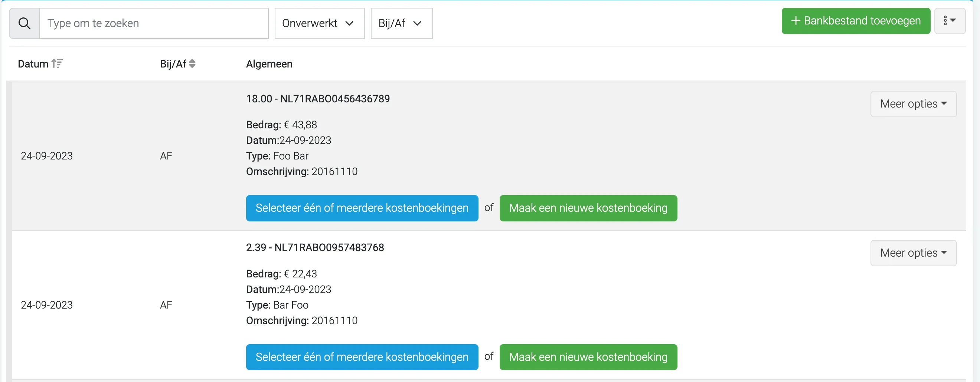Open Meer opties for the €43,88 transaction

click(x=914, y=104)
